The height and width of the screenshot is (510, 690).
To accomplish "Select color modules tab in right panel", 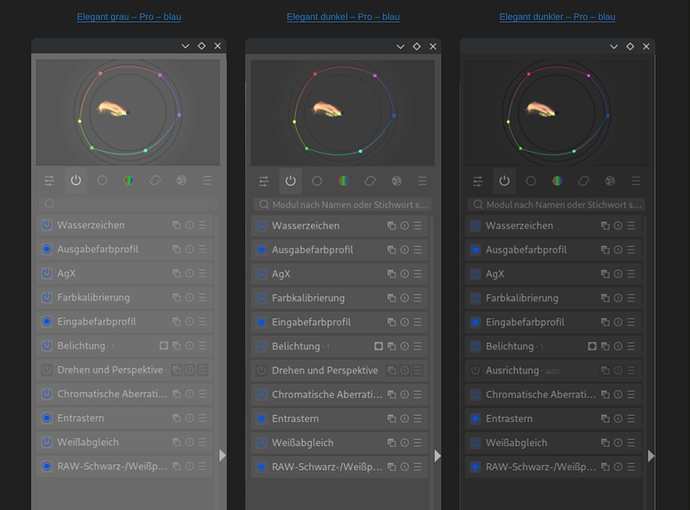I will click(x=557, y=181).
